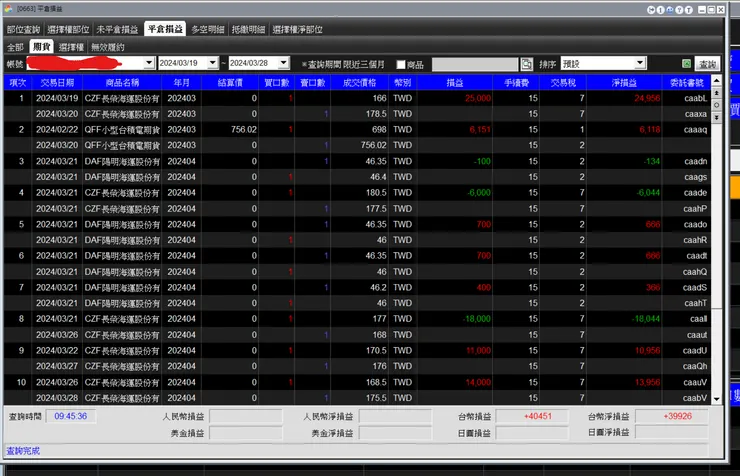Click status text 查詢完成
The height and width of the screenshot is (476, 740).
[23, 451]
